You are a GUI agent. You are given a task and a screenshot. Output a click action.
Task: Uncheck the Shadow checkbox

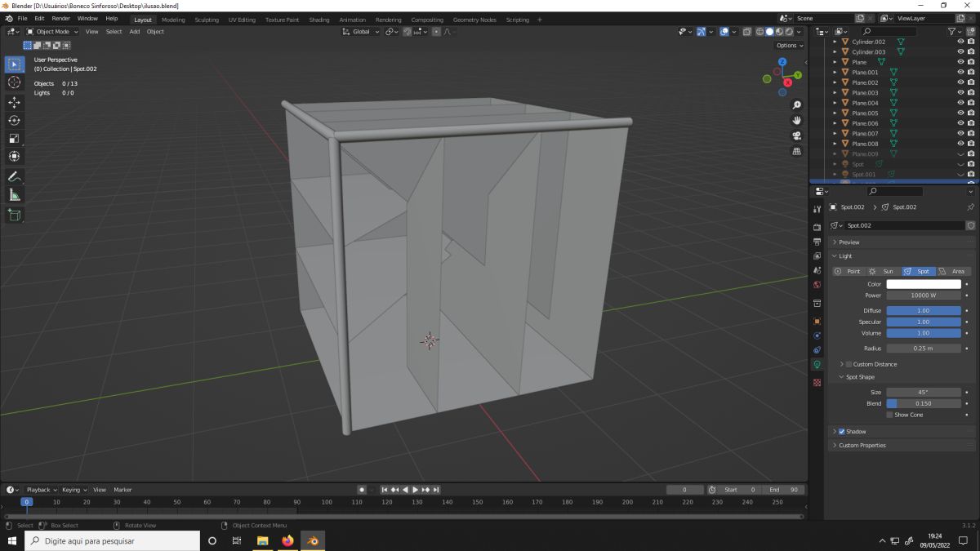[x=841, y=431]
